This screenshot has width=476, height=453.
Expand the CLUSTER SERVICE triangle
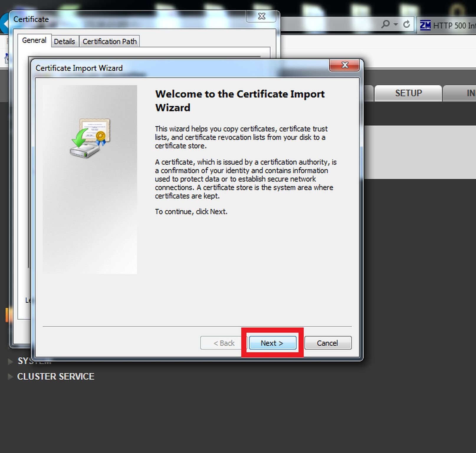pos(10,376)
